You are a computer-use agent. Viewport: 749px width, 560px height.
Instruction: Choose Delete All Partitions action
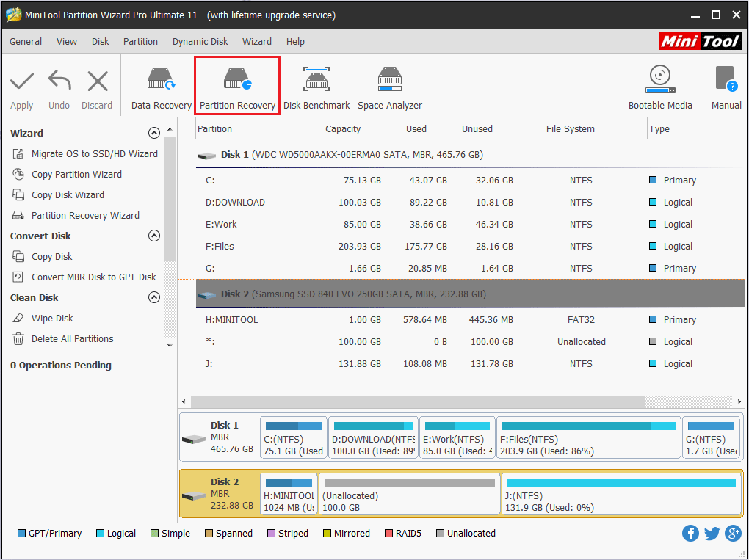[x=73, y=338]
